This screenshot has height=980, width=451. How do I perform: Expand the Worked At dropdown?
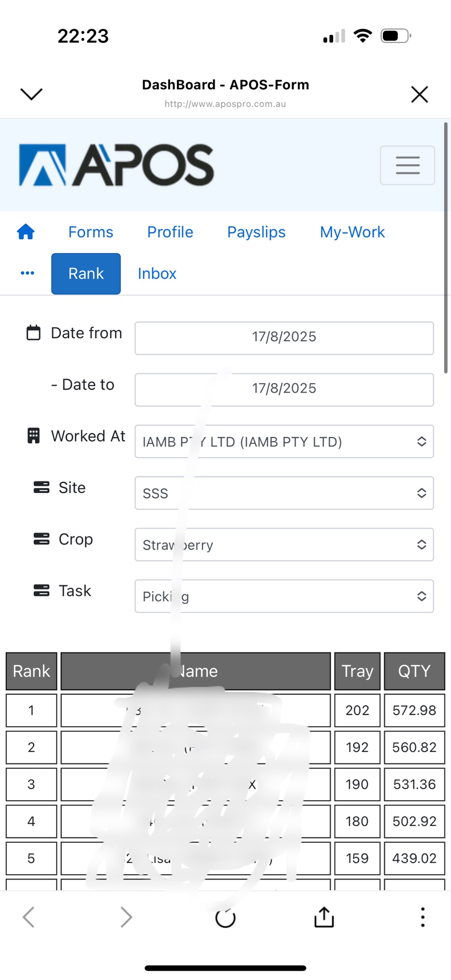[284, 442]
